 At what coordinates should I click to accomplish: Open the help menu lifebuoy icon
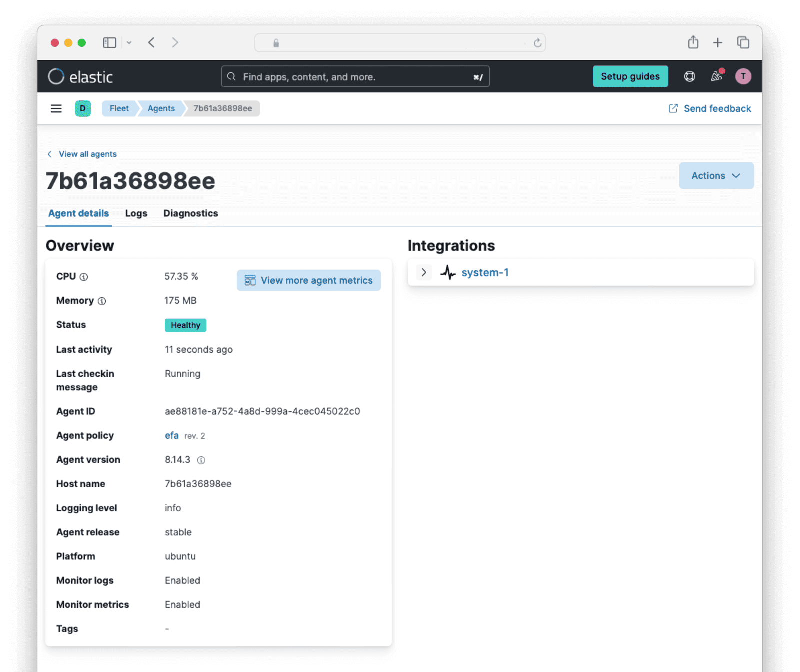[689, 76]
